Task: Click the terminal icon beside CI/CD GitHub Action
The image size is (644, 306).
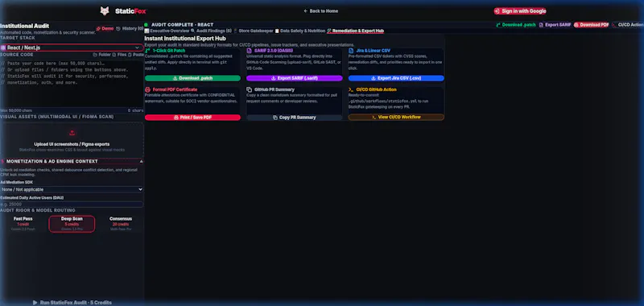Action: [351, 89]
